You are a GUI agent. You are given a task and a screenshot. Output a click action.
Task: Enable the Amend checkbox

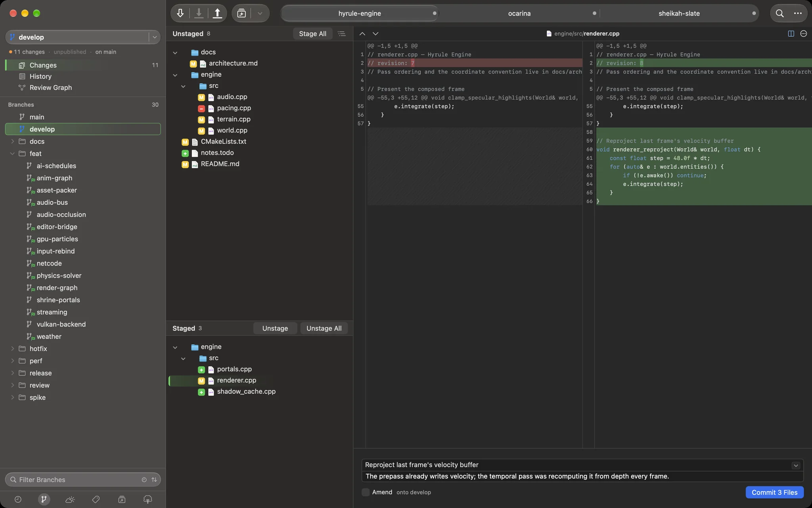(x=366, y=492)
